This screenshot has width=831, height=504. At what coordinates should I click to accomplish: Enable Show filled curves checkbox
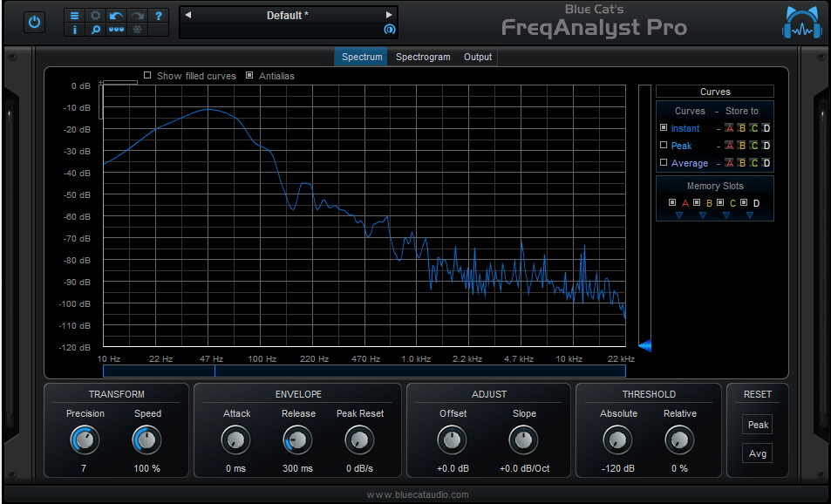point(147,75)
